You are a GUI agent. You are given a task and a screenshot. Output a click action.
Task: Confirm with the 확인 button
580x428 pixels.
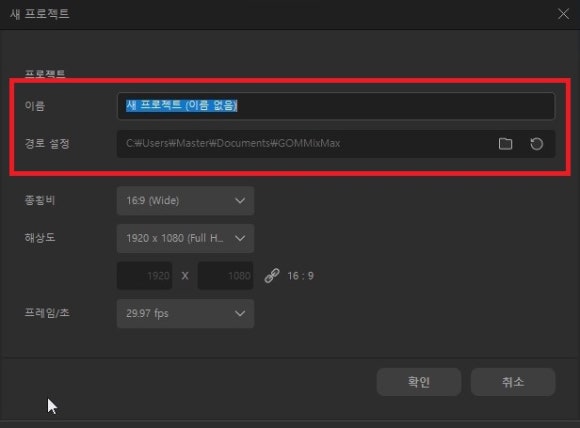419,382
